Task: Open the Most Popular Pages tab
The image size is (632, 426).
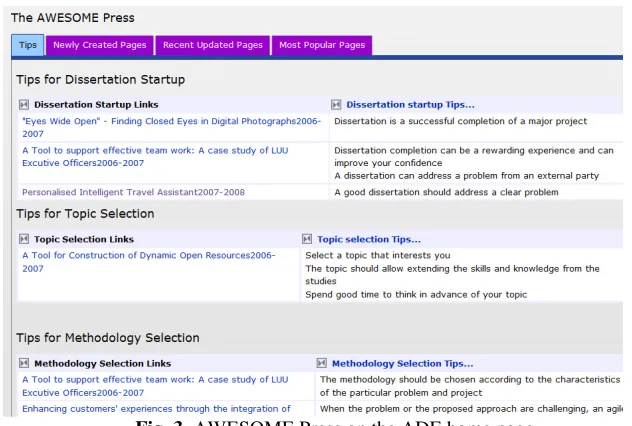Action: click(x=322, y=45)
